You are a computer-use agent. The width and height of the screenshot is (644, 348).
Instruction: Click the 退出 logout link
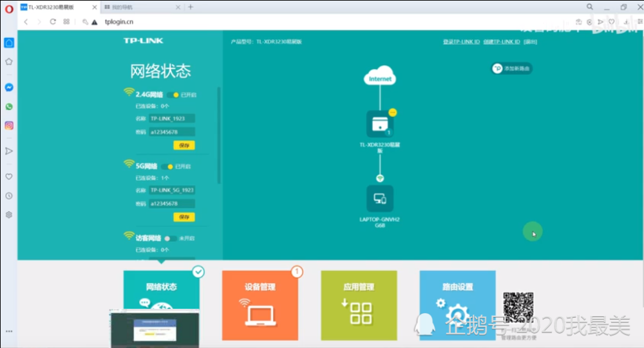coord(530,42)
